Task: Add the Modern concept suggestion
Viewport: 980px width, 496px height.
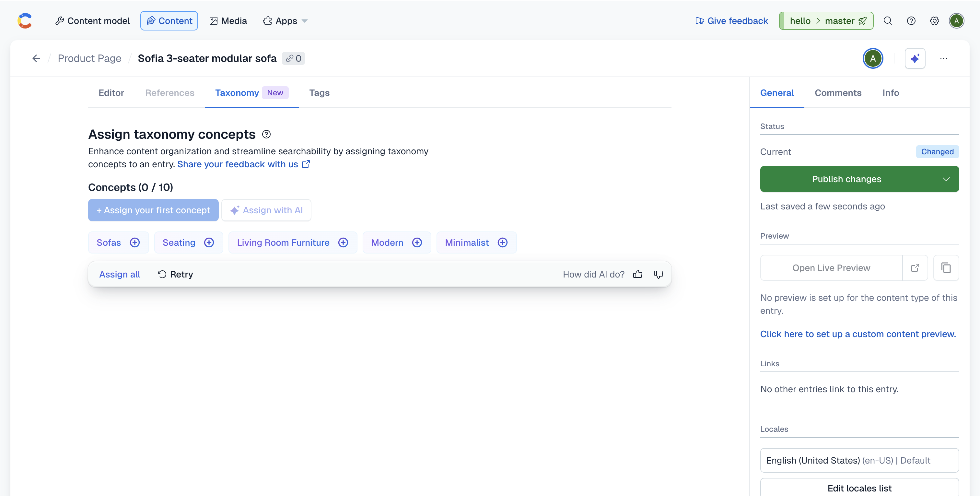Action: [x=417, y=242]
